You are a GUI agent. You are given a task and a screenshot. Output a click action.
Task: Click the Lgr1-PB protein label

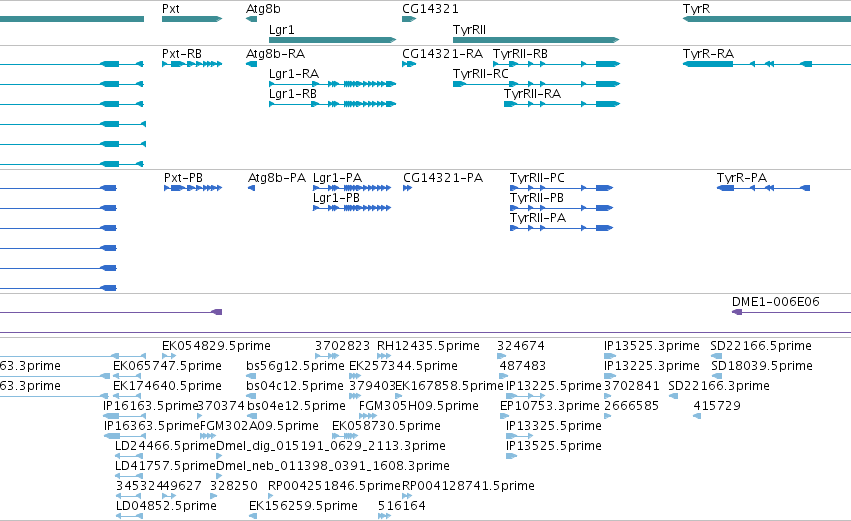click(x=336, y=198)
